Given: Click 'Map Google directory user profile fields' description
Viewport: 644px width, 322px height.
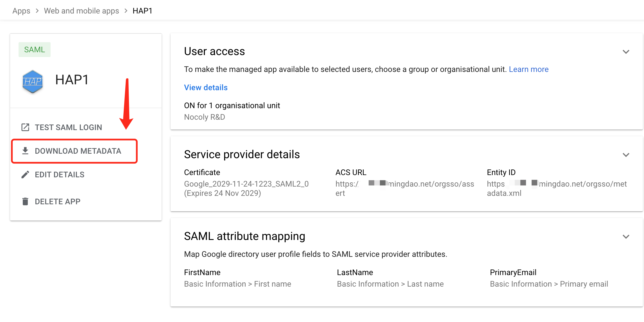Looking at the screenshot, I should point(316,254).
